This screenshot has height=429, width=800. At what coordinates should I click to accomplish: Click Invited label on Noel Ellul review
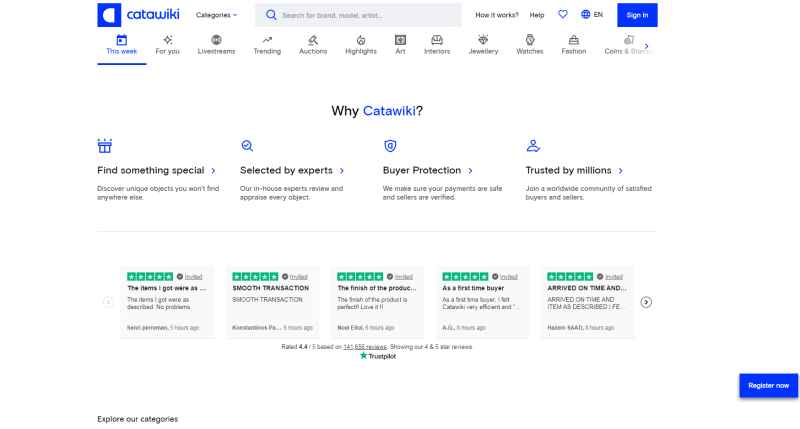pos(404,277)
